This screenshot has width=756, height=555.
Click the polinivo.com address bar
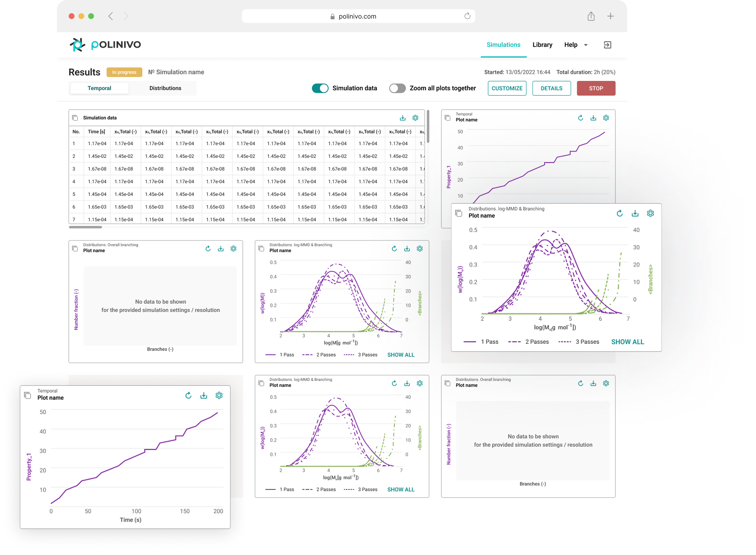358,16
